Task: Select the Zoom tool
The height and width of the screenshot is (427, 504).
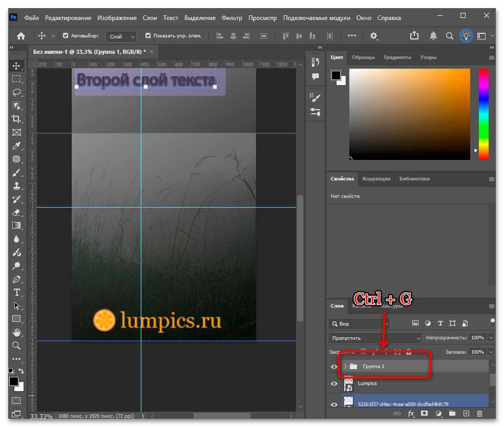Action: pos(16,345)
